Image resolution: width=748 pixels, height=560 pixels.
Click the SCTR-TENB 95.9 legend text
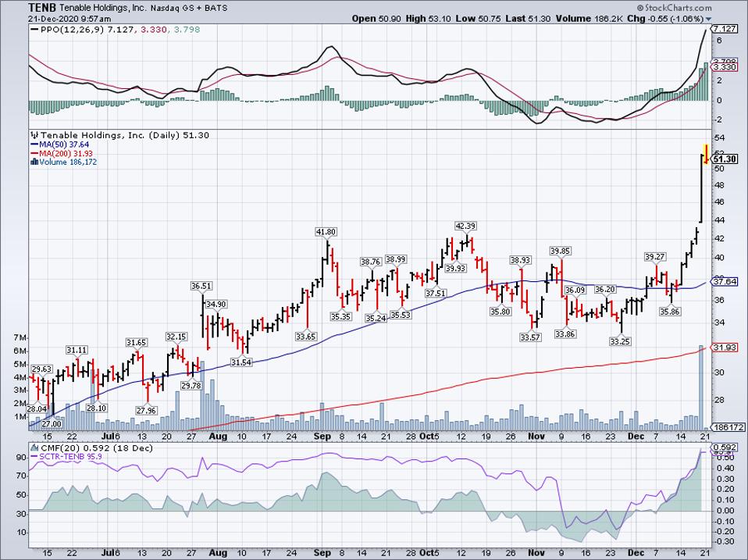70,456
